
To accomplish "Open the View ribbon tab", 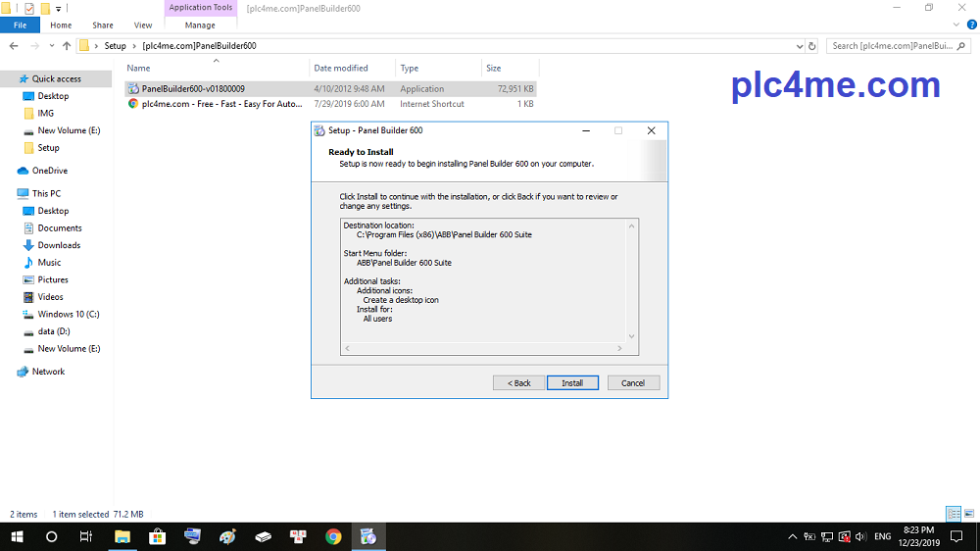I will 143,25.
